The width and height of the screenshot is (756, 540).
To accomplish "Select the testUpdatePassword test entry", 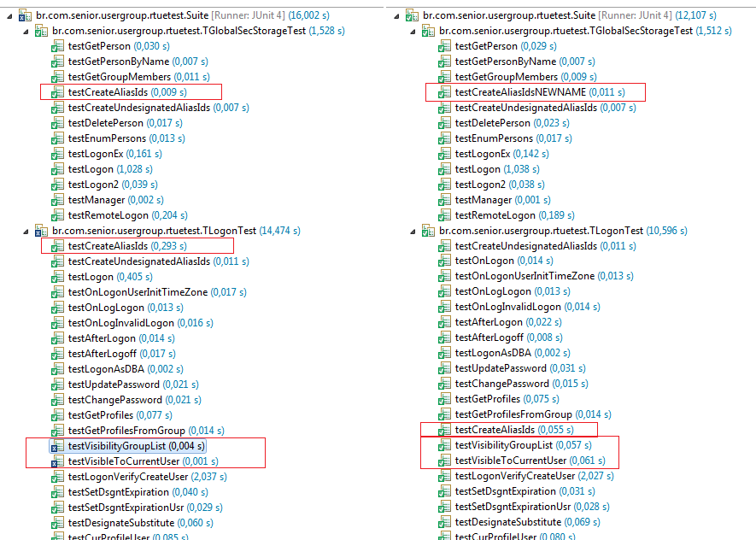I will point(114,384).
